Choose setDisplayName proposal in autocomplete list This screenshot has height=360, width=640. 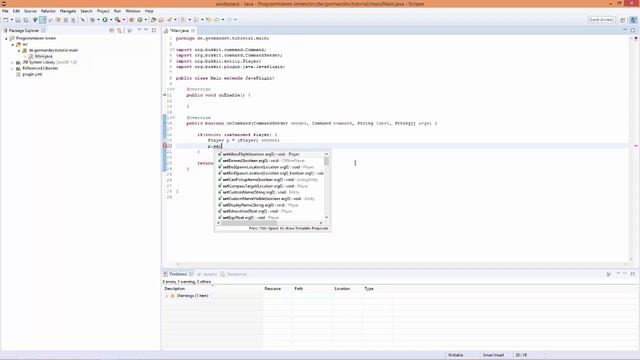coord(270,205)
